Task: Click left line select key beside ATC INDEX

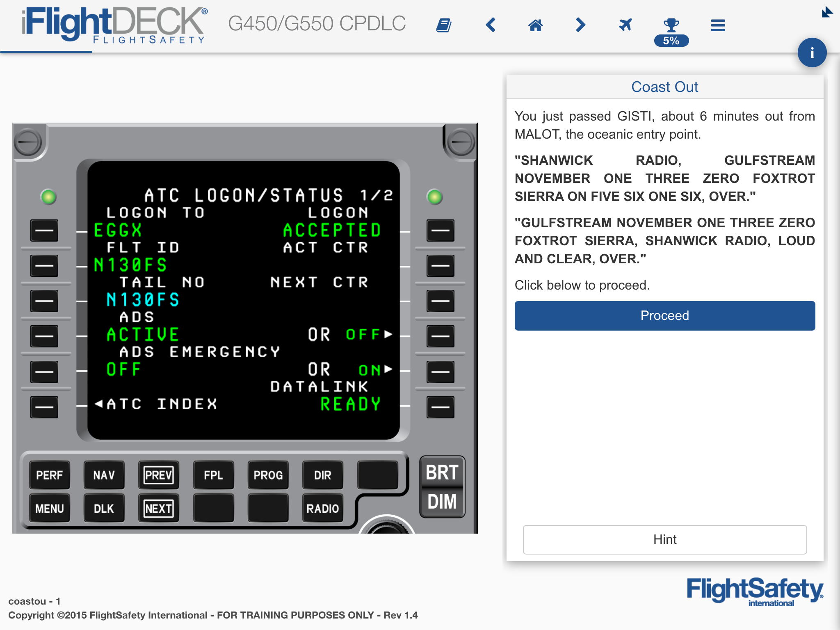Action: [x=44, y=407]
